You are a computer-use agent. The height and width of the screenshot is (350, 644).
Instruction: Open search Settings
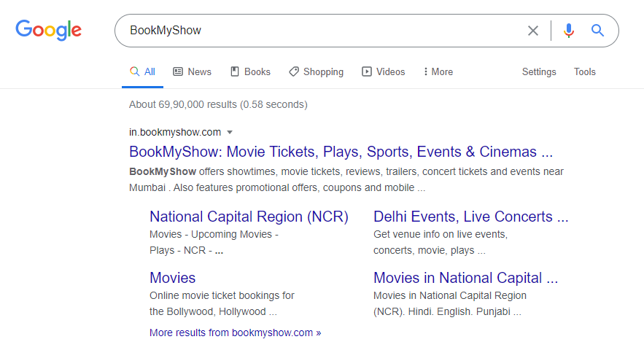539,72
